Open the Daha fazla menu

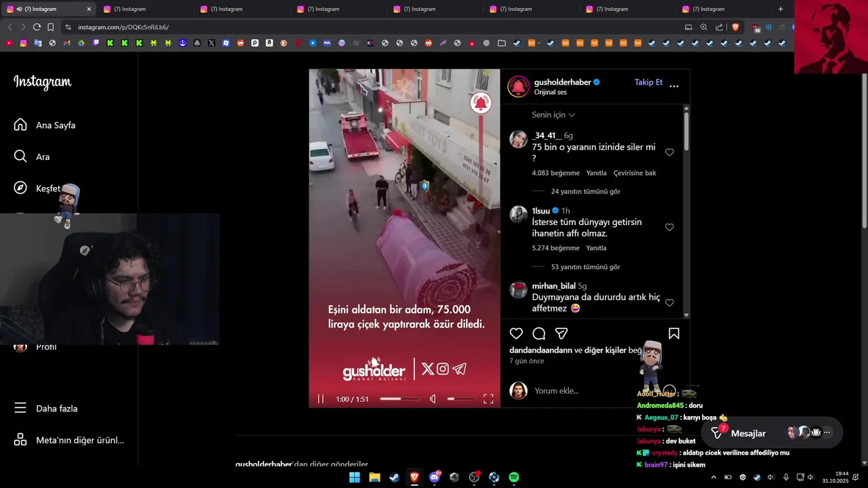(x=45, y=408)
